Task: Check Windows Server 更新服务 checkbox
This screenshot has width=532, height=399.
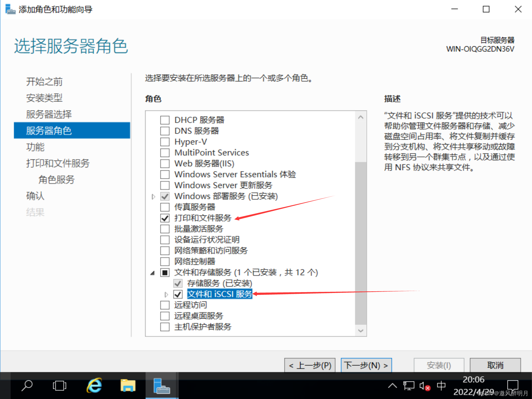Action: [x=165, y=186]
